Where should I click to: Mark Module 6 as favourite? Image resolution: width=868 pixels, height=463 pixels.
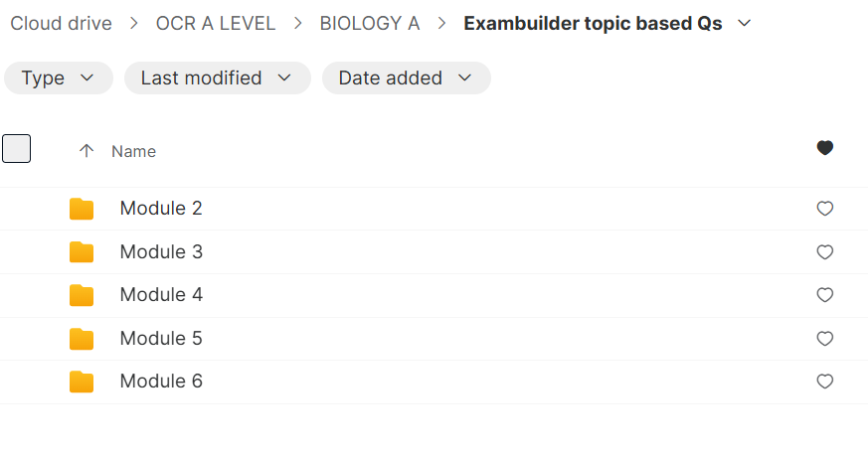(824, 382)
